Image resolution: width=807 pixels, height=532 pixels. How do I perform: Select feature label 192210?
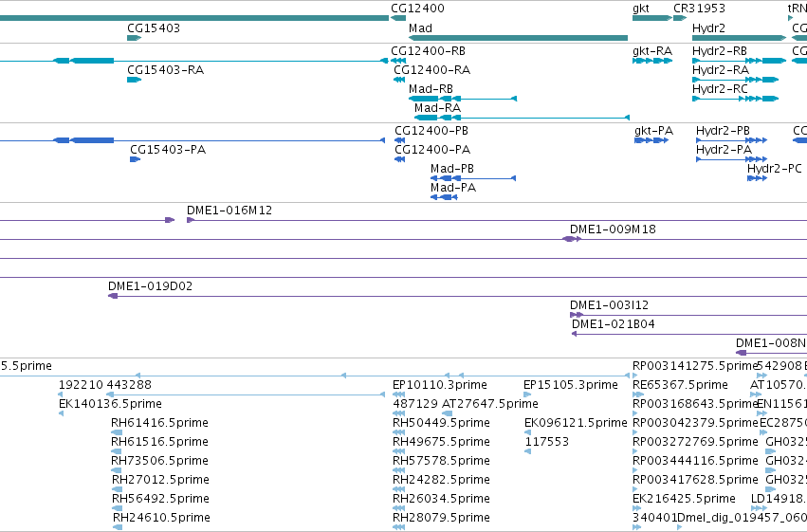coord(81,385)
